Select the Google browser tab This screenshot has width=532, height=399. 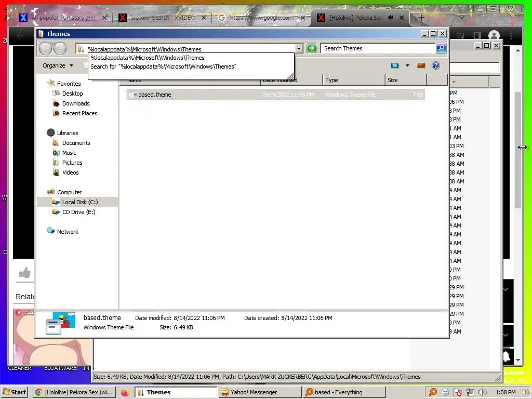(261, 18)
